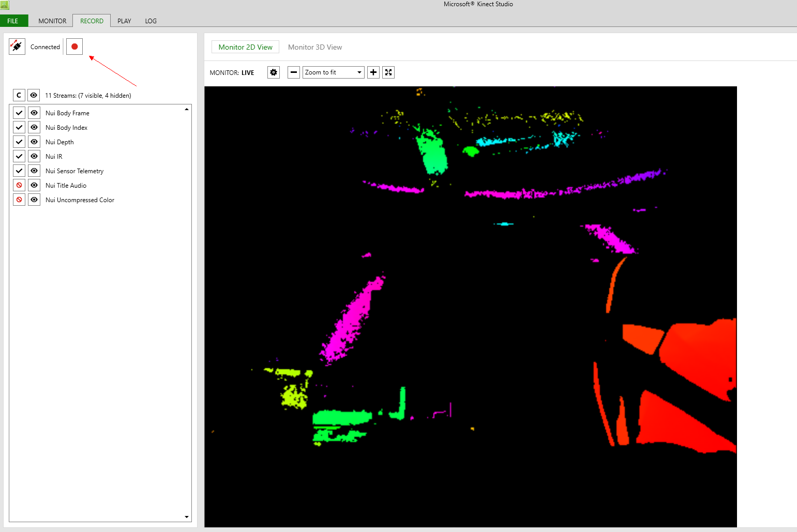The image size is (797, 532).
Task: Click the C button above the streams list
Action: pyautogui.click(x=19, y=95)
